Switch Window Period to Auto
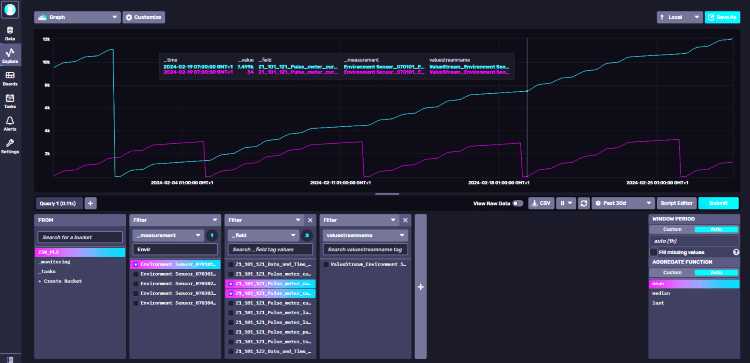750x363 pixels. coord(716,230)
